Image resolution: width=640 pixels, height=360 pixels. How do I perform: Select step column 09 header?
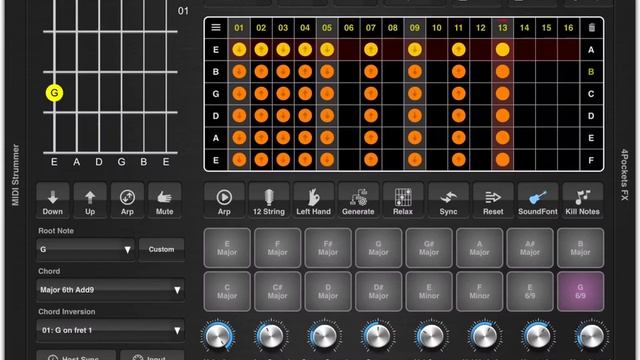(x=415, y=28)
